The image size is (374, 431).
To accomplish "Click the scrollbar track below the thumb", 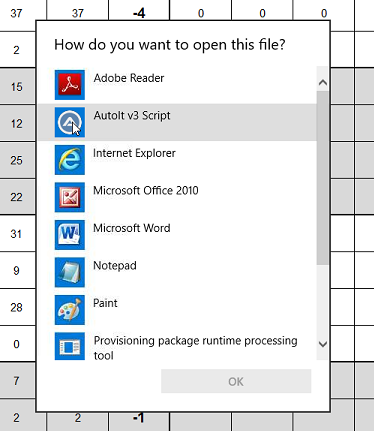I will click(323, 300).
